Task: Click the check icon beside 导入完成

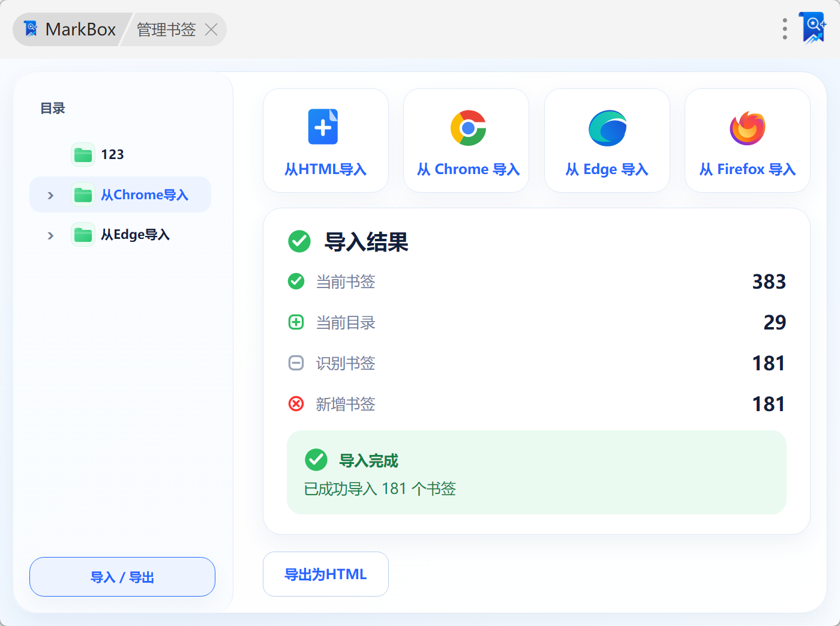Action: [316, 460]
